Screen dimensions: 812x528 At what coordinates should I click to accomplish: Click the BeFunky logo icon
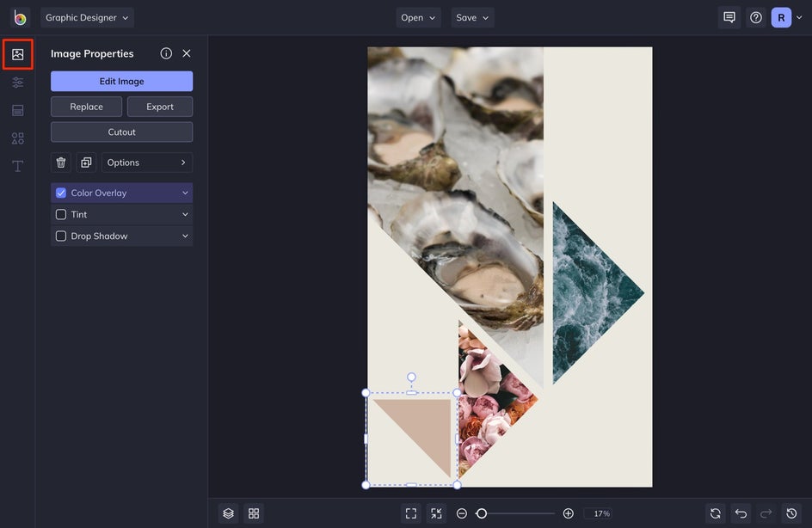coord(20,17)
